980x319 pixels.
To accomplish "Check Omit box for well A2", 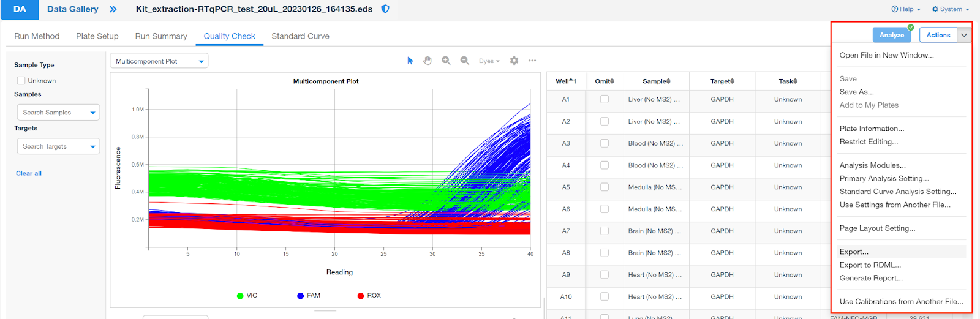I will pyautogui.click(x=605, y=121).
